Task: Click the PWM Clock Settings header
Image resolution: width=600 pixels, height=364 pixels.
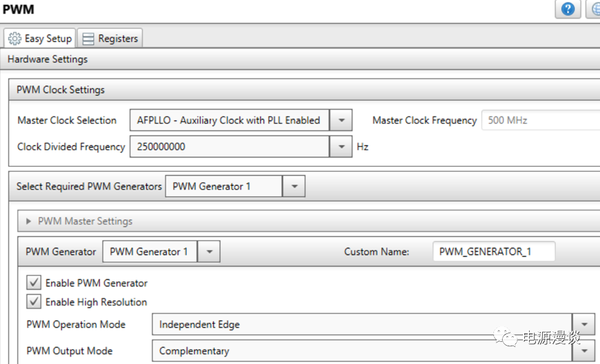Action: tap(60, 90)
